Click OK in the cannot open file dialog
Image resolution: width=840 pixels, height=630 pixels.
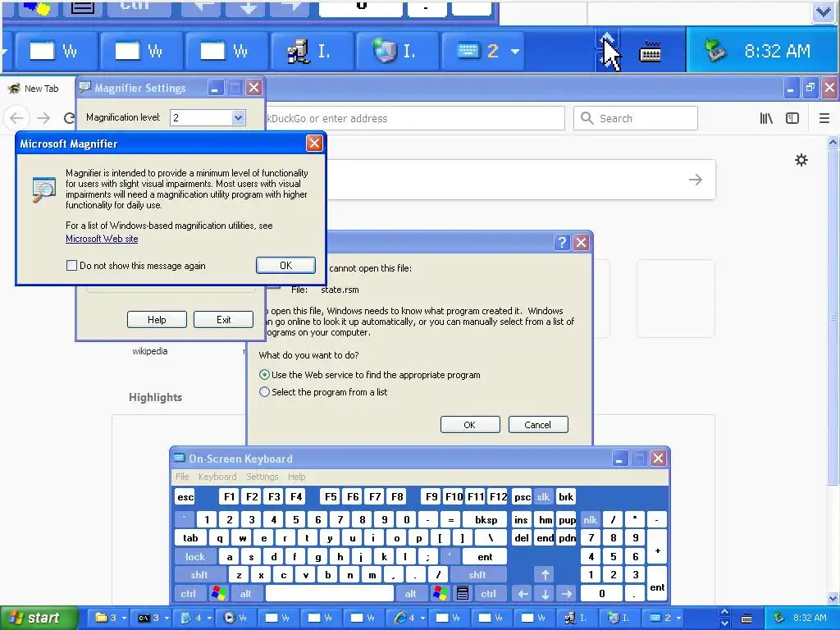[470, 425]
